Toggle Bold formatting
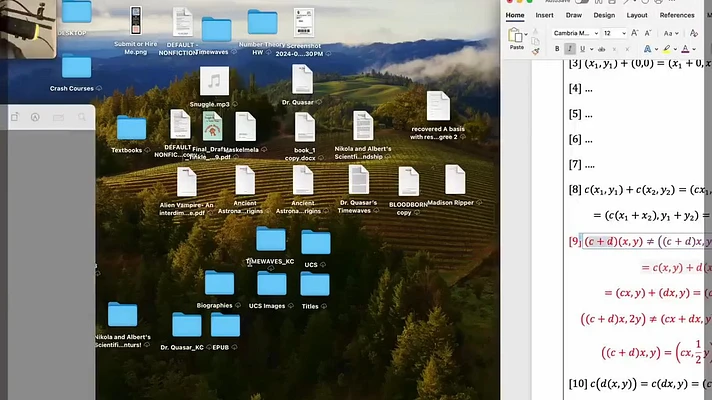The image size is (712, 400). [x=557, y=49]
